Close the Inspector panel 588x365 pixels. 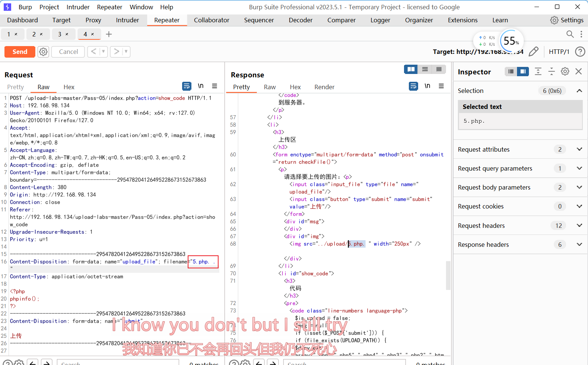579,71
